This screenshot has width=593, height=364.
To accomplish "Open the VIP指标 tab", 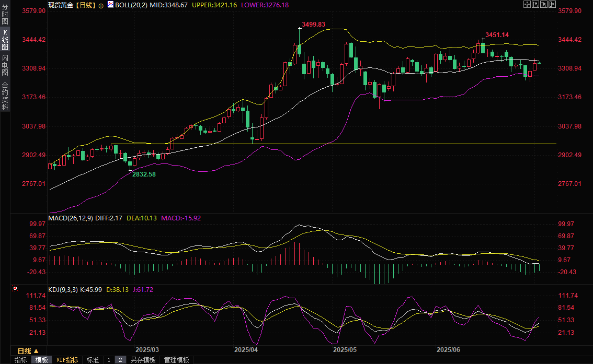I will (x=67, y=360).
